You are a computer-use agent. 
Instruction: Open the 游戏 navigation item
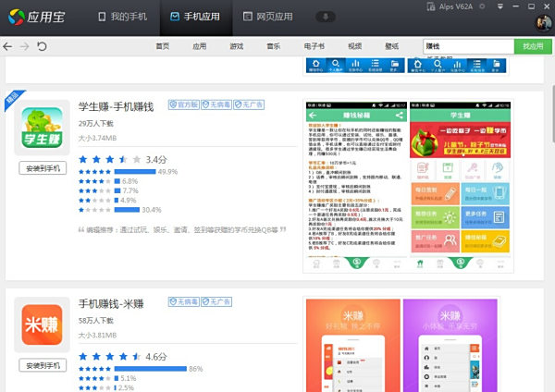237,46
